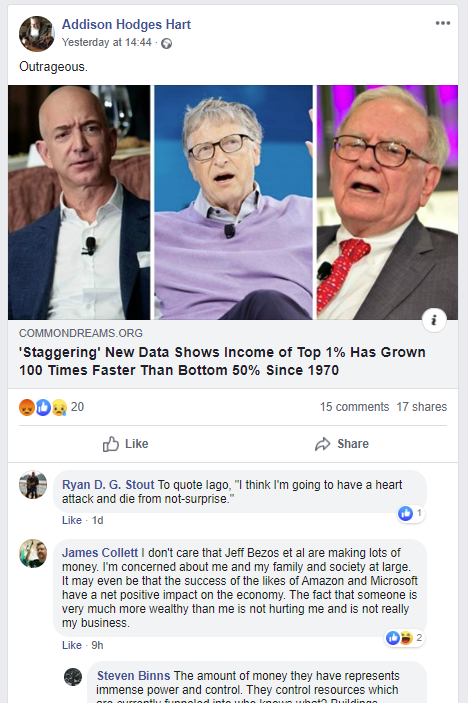View like reaction on Ryan's comment

411,513
